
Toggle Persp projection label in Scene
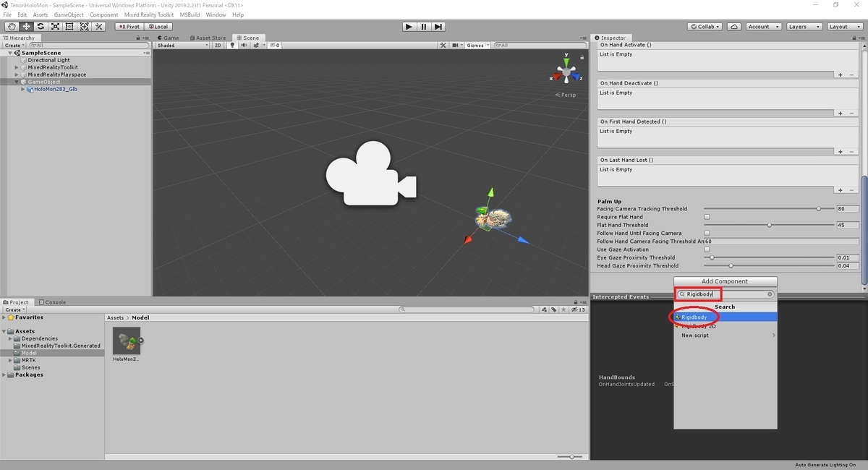click(566, 95)
